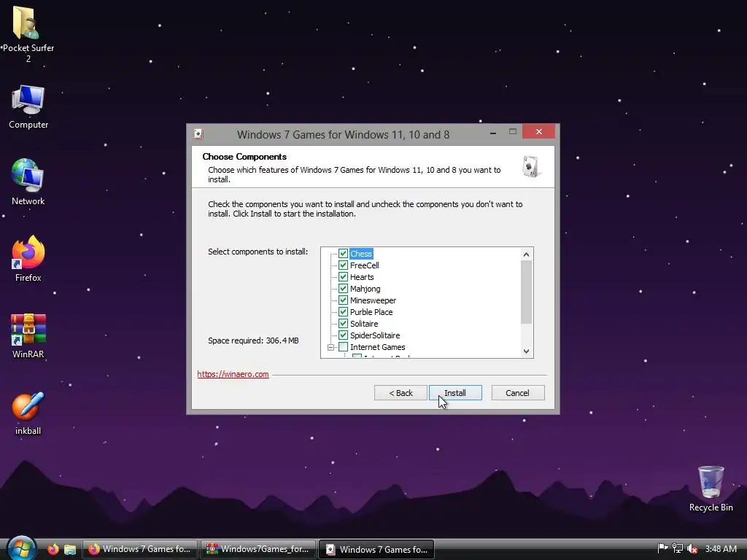Select the Internet Games label in component list
The image size is (747, 560).
click(x=378, y=347)
